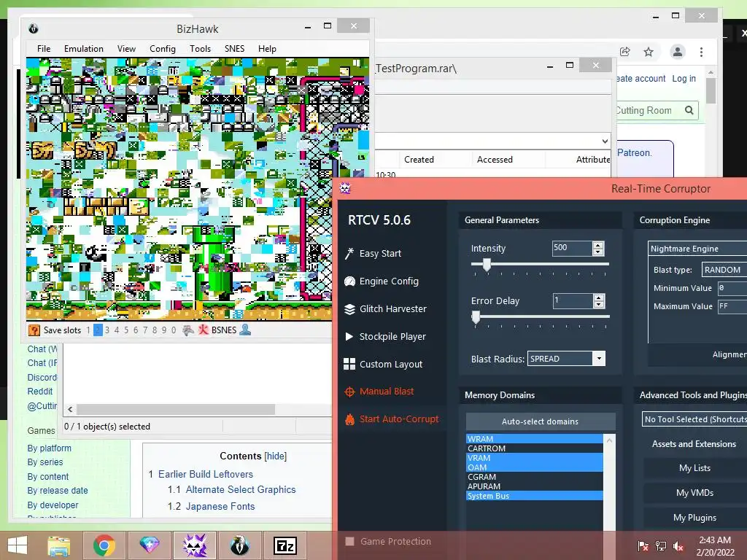Toggle APURAM memory domain selection
747x560 pixels.
pos(534,486)
